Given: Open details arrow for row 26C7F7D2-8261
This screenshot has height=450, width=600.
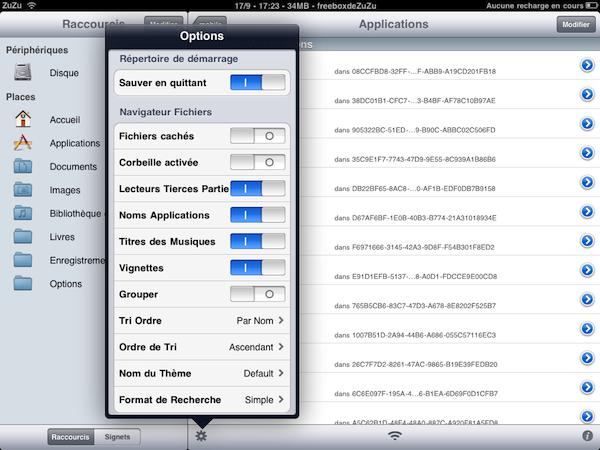Looking at the screenshot, I should [x=587, y=358].
